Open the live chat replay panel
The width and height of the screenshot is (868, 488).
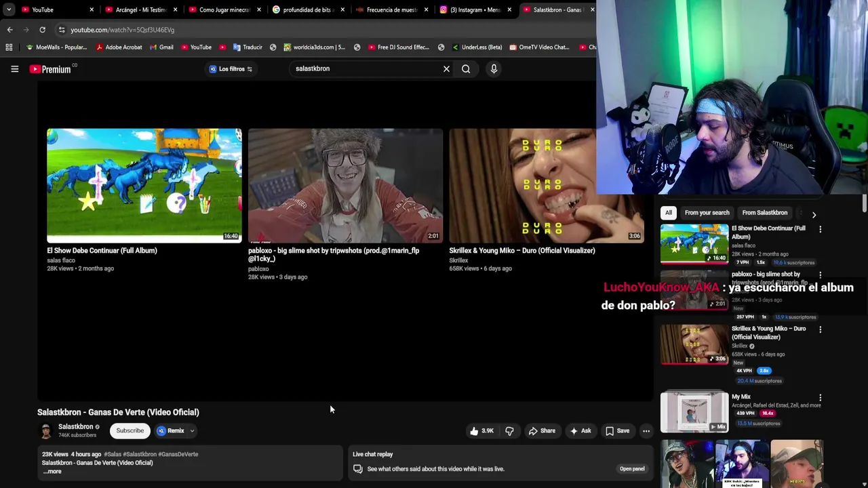pyautogui.click(x=632, y=469)
